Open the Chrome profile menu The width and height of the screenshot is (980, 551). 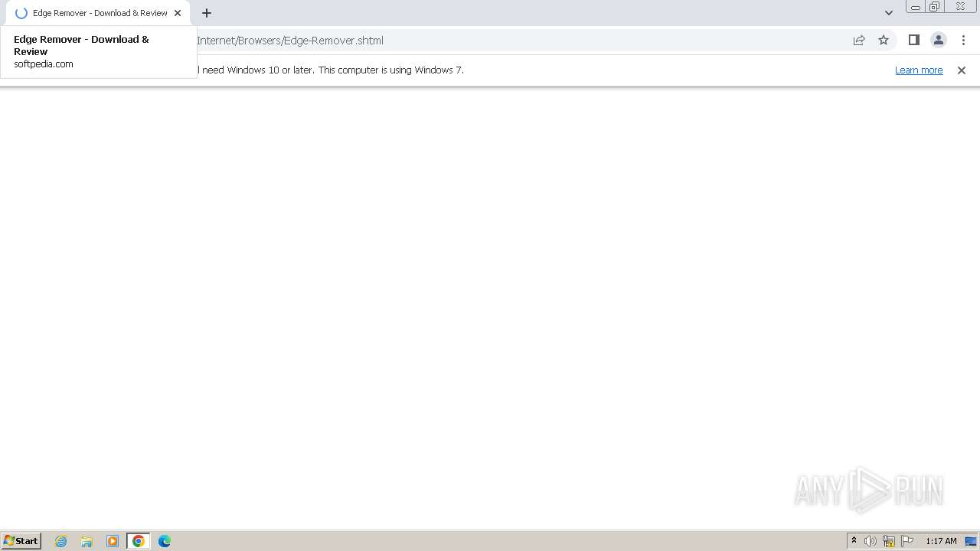pos(938,41)
